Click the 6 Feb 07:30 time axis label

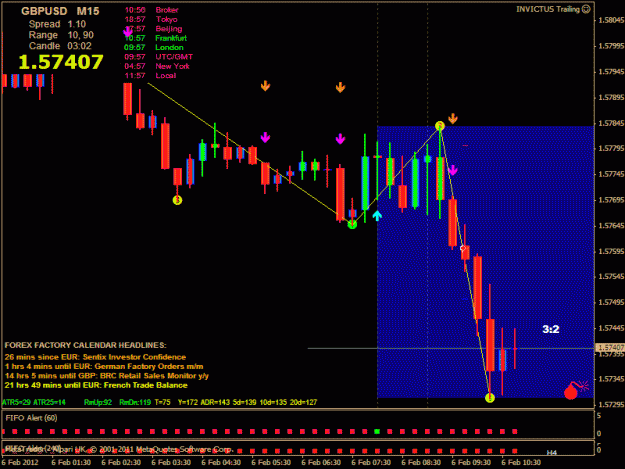coord(371,462)
